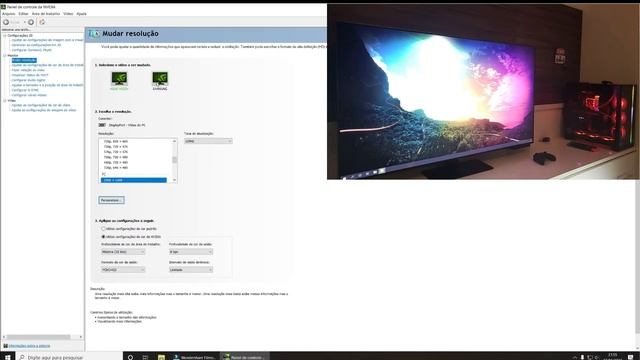This screenshot has width=640, height=360.
Task: Open Ajustar as configurações de cor da área de trabalho
Action: coord(47,65)
